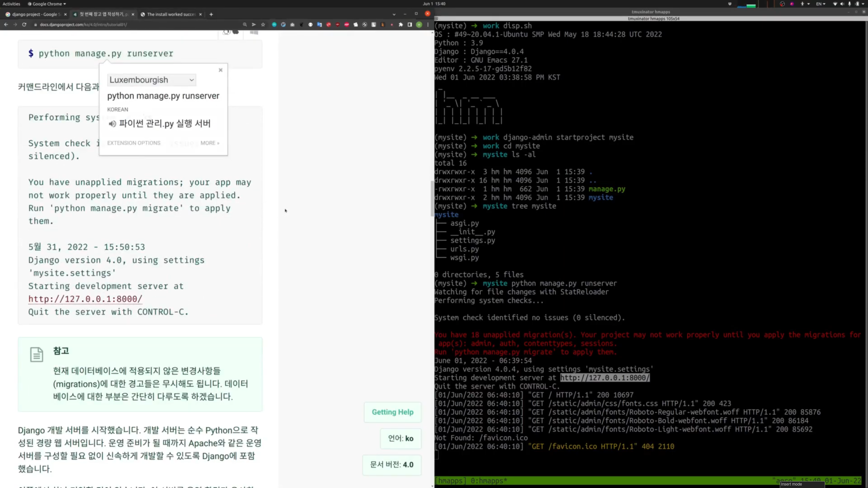The width and height of the screenshot is (868, 488).
Task: Open the tab search chevron
Action: click(394, 14)
